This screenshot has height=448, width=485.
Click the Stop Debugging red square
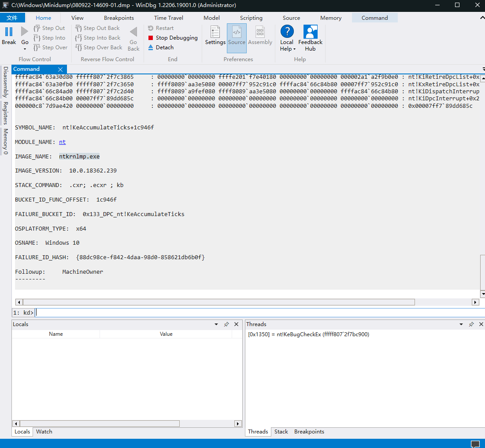[151, 38]
